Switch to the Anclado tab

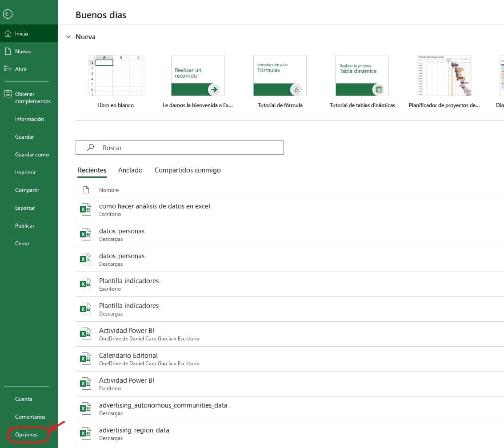pyautogui.click(x=130, y=170)
